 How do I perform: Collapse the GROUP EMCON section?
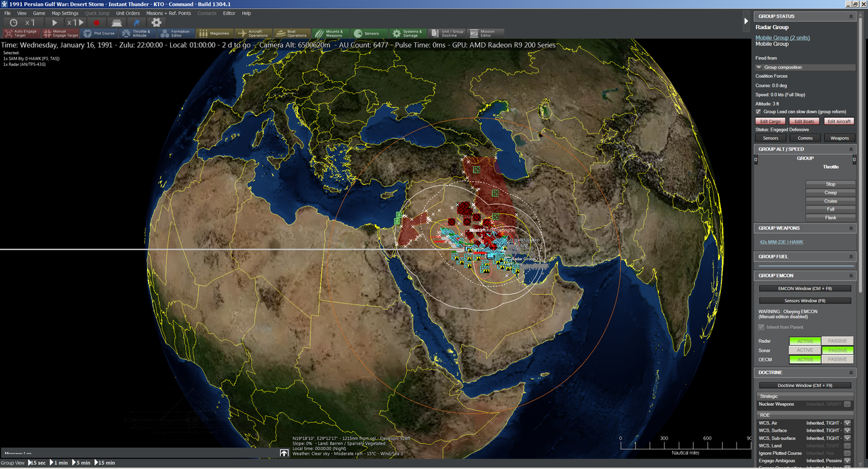[x=850, y=276]
